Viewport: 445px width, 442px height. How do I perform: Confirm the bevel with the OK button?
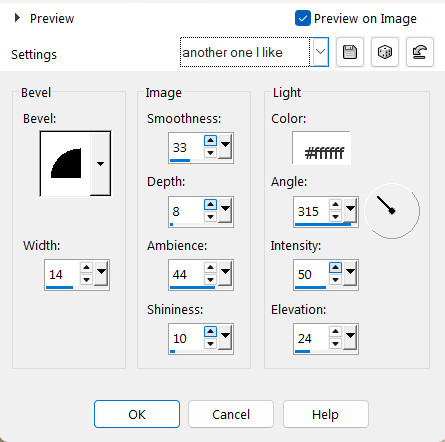137,414
